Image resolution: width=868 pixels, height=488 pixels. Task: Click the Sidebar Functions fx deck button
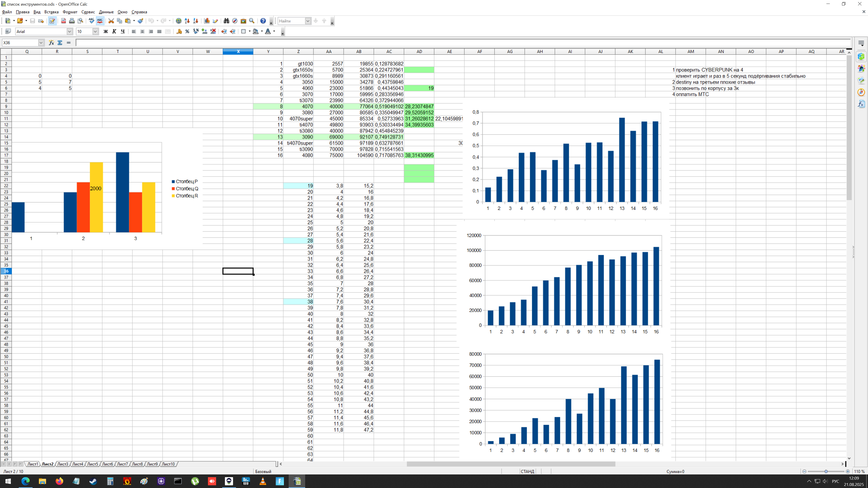click(x=861, y=104)
